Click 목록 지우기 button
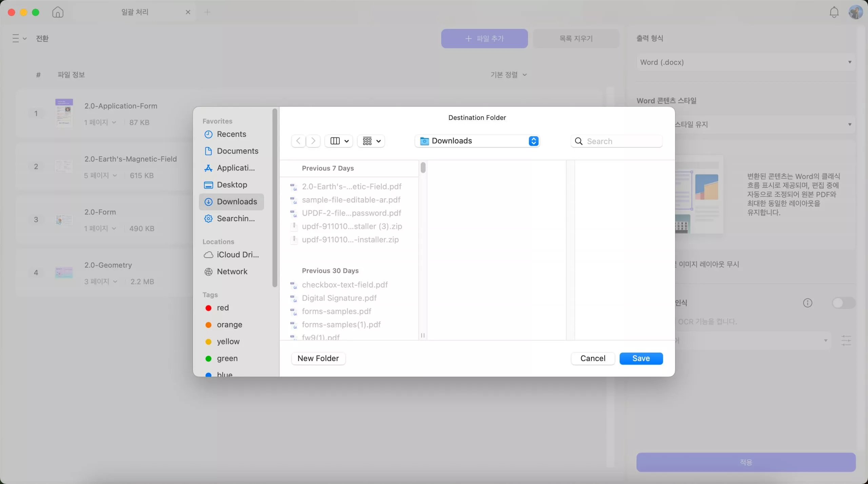The height and width of the screenshot is (484, 868). click(576, 39)
